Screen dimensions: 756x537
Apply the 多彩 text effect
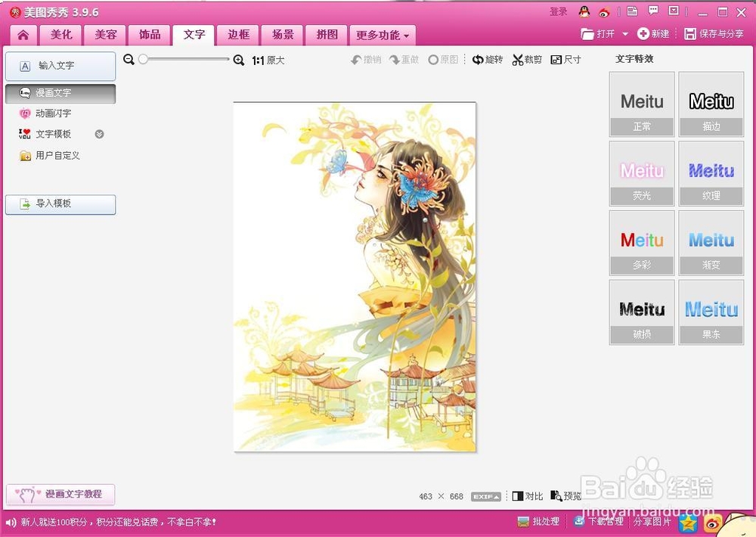(x=642, y=244)
